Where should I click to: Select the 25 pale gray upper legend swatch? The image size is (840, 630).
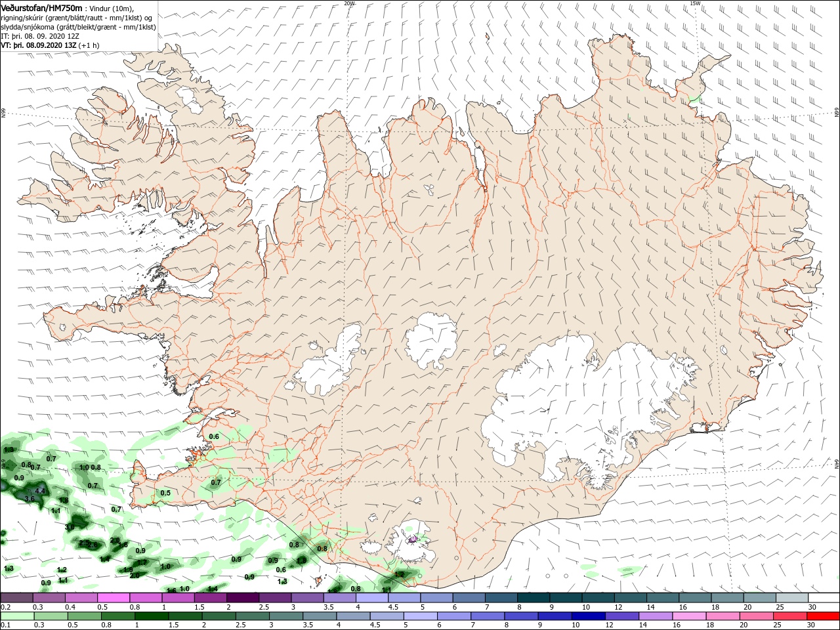pyautogui.click(x=791, y=598)
